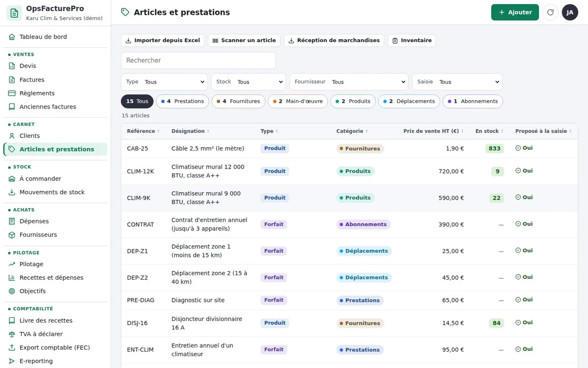The image size is (588, 368).
Task: Open Clients in the sidebar
Action: 55,136
